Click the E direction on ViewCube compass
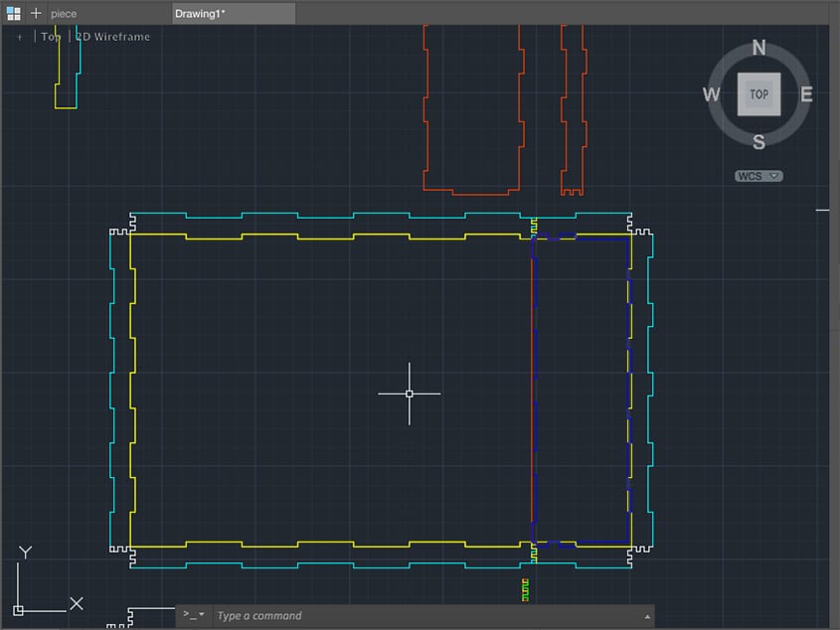Image resolution: width=840 pixels, height=630 pixels. pyautogui.click(x=806, y=94)
